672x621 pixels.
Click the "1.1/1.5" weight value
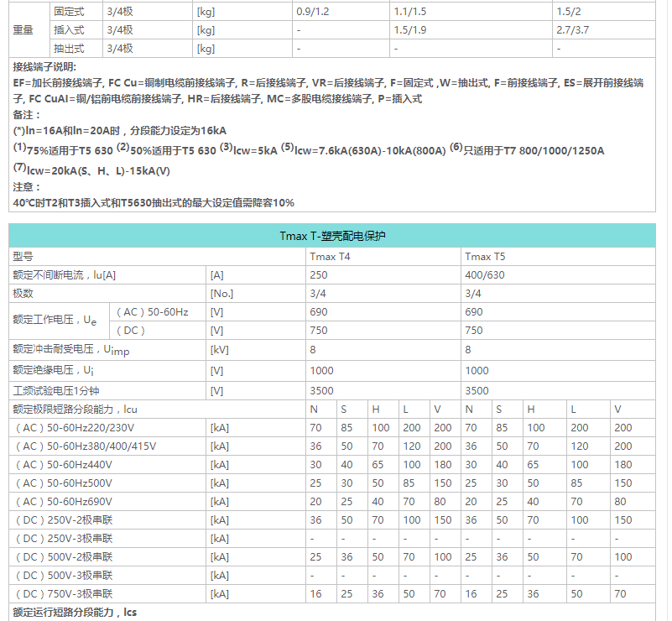click(410, 12)
